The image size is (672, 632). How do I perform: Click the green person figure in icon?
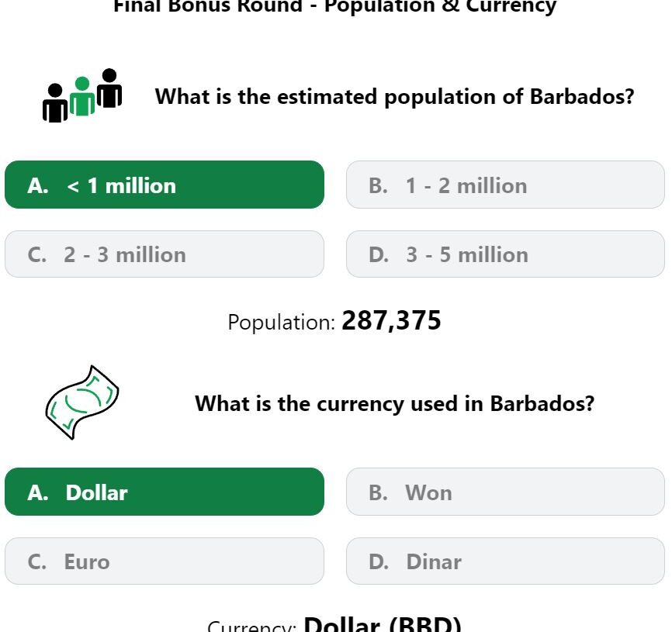pyautogui.click(x=82, y=98)
